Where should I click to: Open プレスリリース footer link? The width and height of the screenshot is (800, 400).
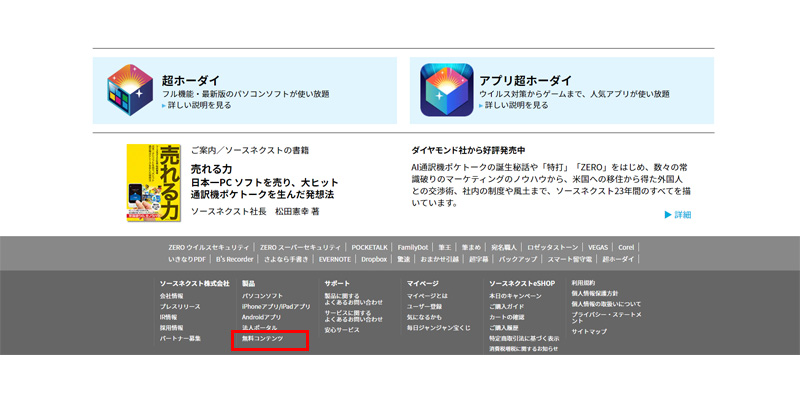click(180, 307)
